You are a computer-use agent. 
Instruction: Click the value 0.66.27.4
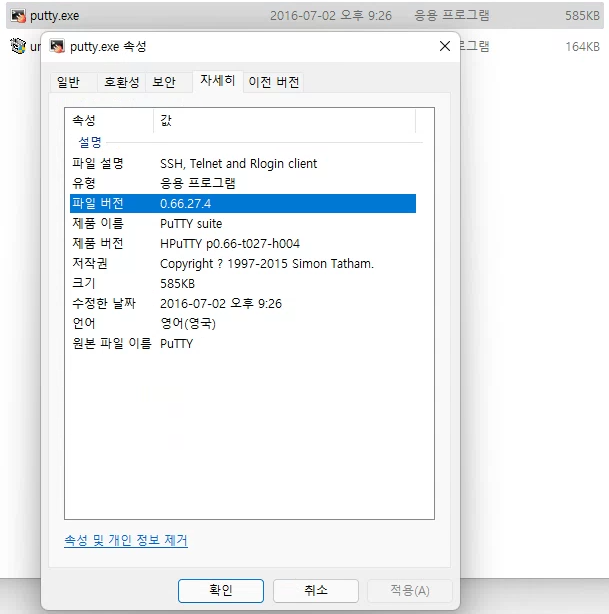(185, 204)
